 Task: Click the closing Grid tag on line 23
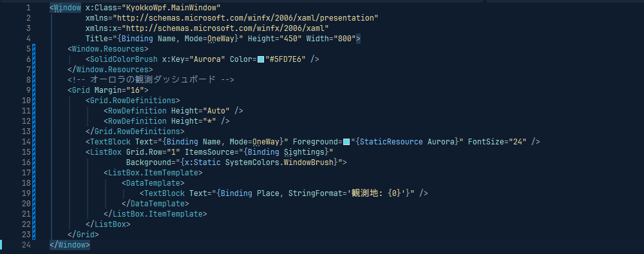click(x=83, y=235)
